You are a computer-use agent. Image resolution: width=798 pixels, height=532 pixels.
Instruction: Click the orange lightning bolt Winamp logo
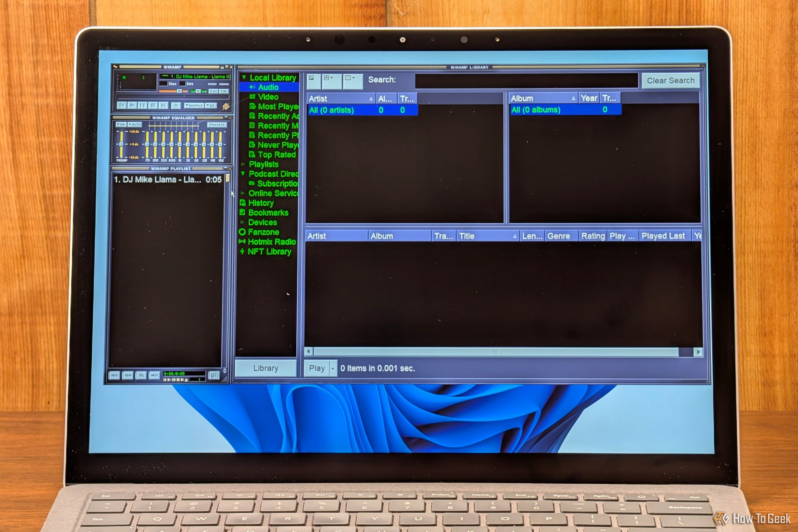(226, 107)
